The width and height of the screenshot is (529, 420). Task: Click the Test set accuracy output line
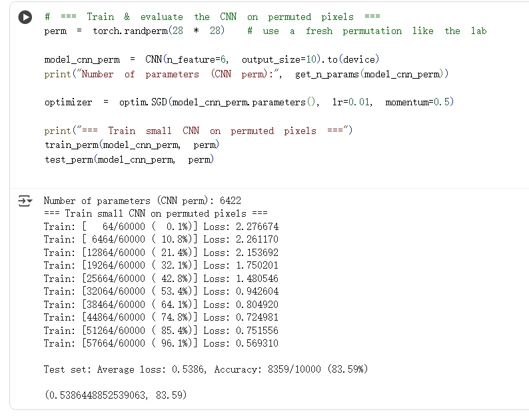click(205, 369)
